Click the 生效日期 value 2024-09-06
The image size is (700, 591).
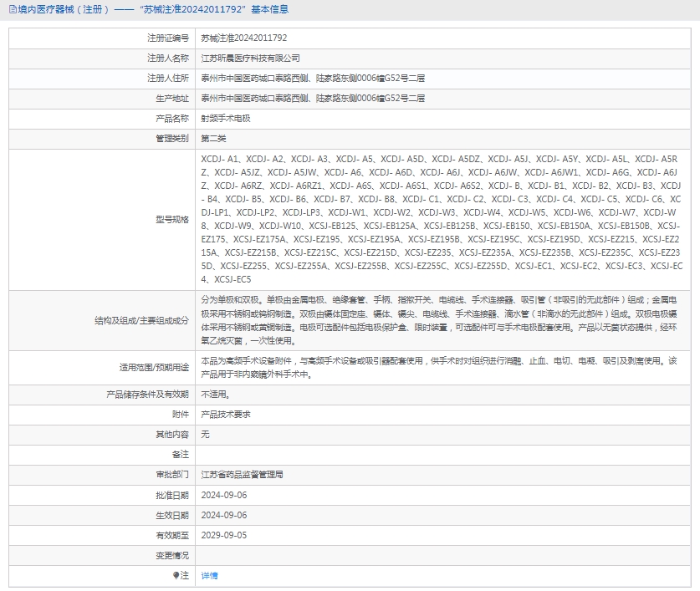tap(224, 515)
